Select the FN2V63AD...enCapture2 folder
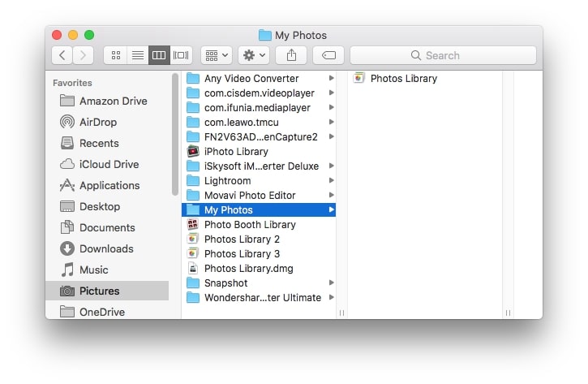The image size is (588, 384). pyautogui.click(x=259, y=136)
